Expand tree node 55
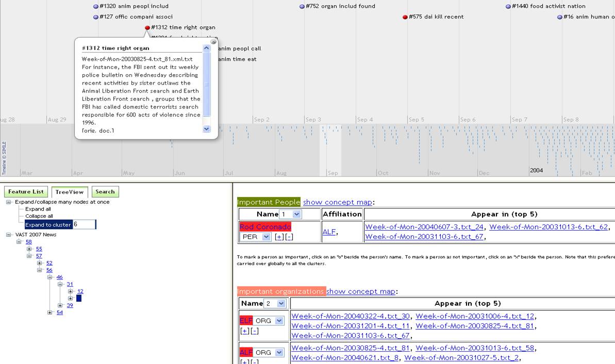The width and height of the screenshot is (615, 364). (29, 249)
